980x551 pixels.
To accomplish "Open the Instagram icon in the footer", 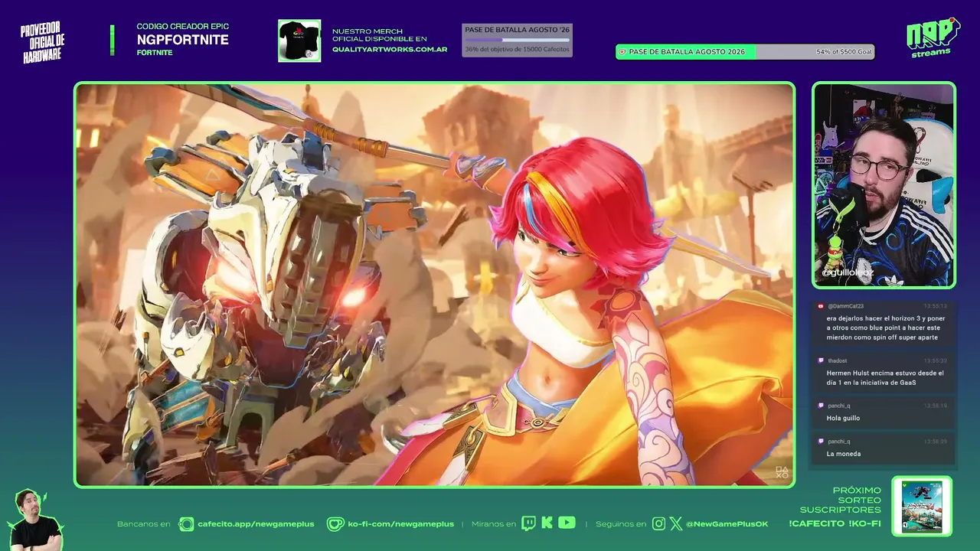I will tap(659, 524).
